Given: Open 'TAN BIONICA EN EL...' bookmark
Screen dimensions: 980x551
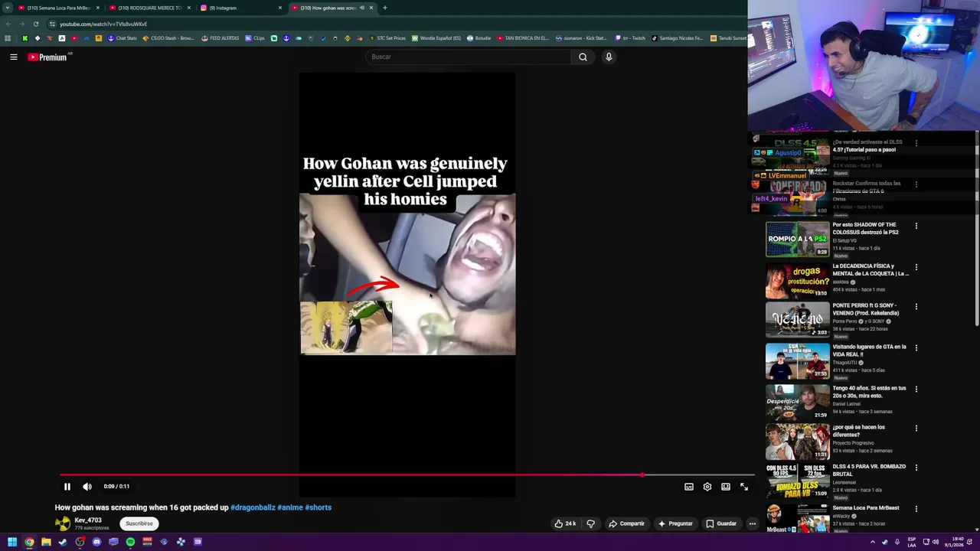Looking at the screenshot, I should pyautogui.click(x=523, y=38).
